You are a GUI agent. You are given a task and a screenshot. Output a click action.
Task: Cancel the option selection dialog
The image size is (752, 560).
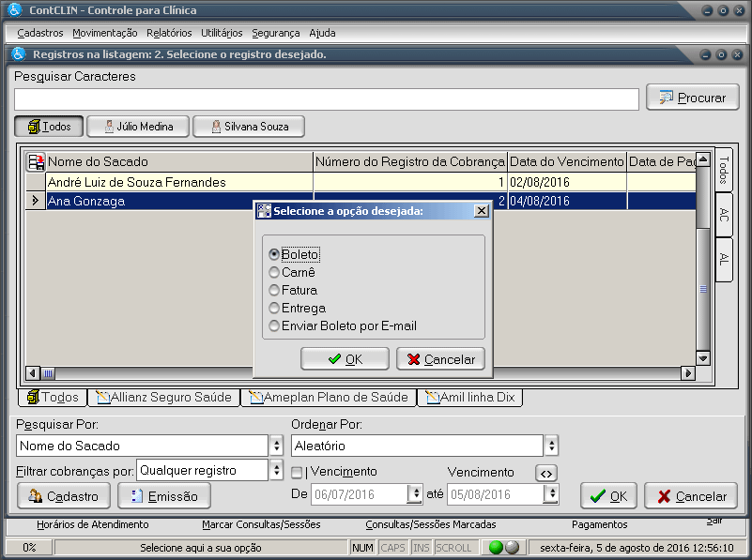(x=440, y=359)
